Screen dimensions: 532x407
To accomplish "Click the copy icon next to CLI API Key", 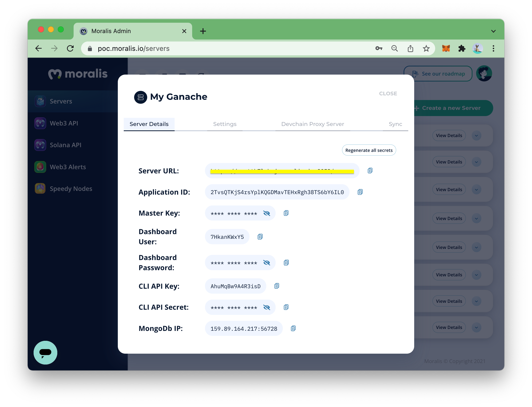I will (277, 285).
